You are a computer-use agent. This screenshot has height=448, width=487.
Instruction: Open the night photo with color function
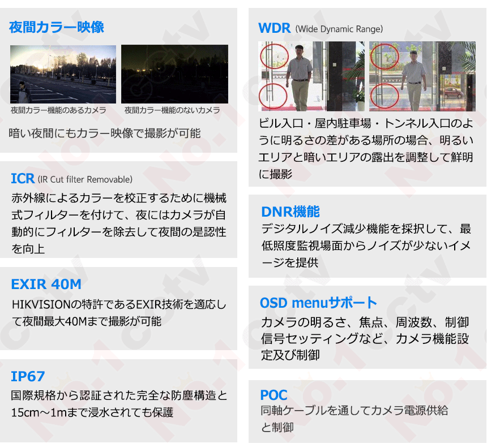(x=63, y=74)
